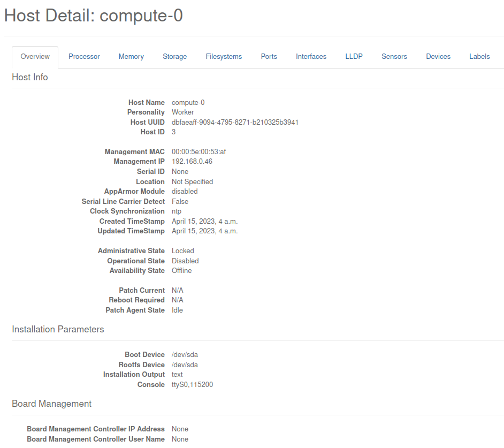This screenshot has height=448, width=504.
Task: Show the Labels tab
Action: coord(479,56)
